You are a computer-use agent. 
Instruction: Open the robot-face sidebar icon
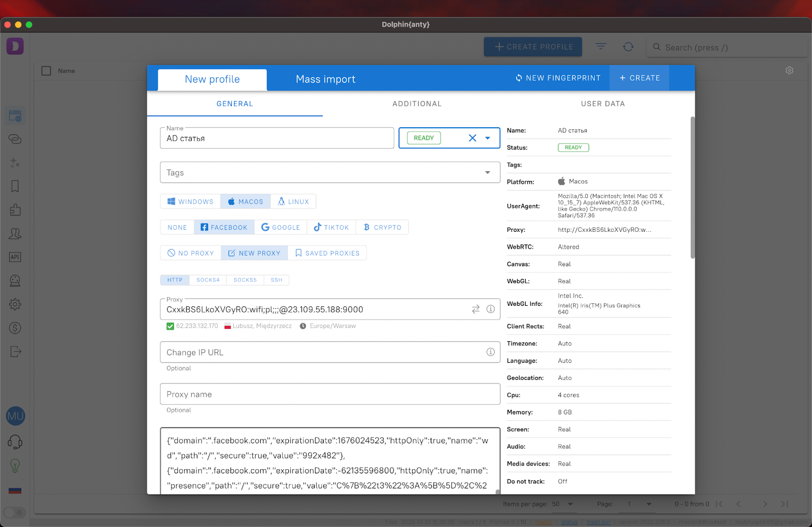click(15, 280)
